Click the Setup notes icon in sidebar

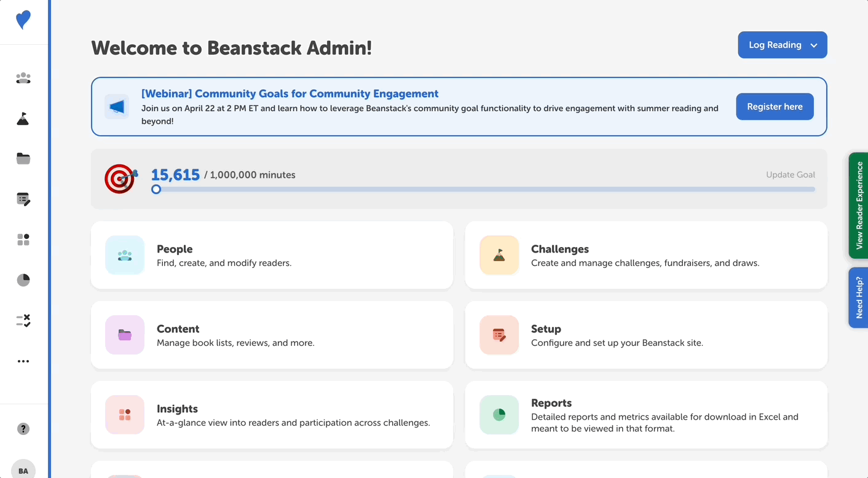point(23,199)
